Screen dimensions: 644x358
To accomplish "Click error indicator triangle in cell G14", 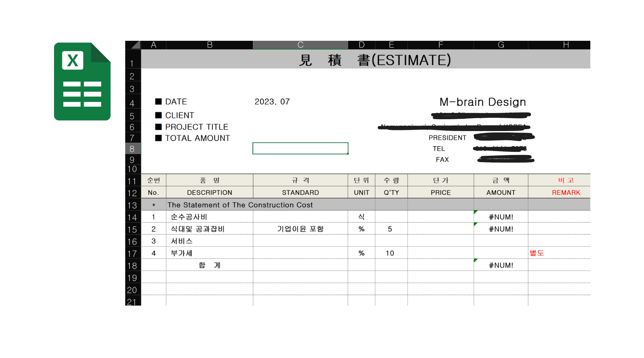I will pos(475,212).
